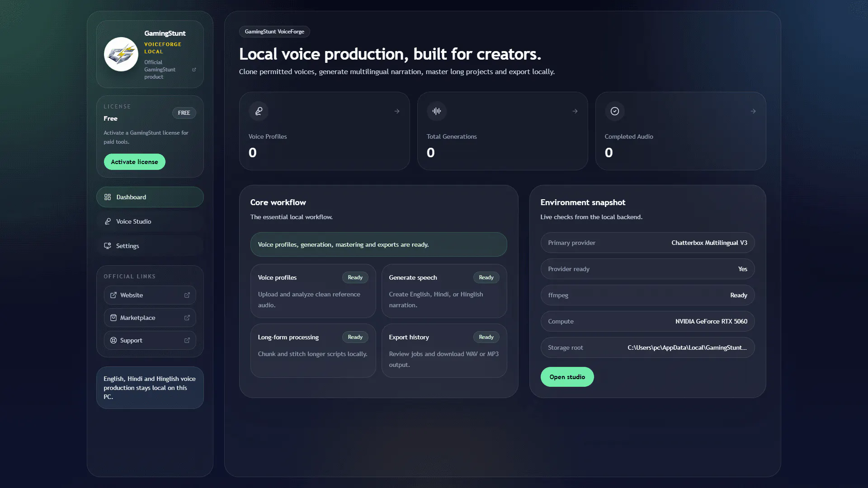Click the Completed Audio checkmark icon

pos(615,111)
